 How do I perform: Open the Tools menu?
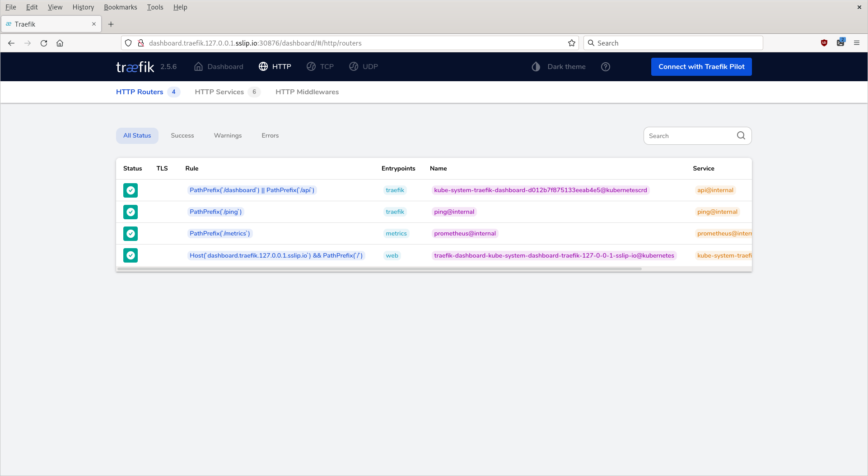point(155,7)
